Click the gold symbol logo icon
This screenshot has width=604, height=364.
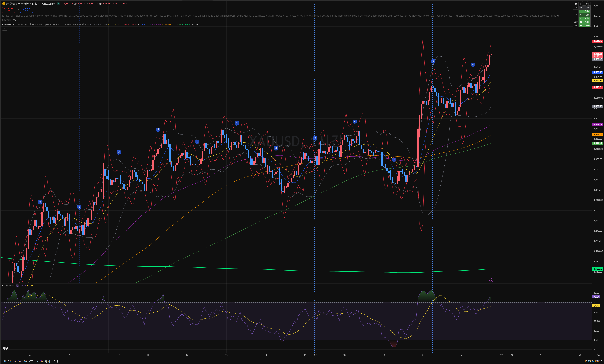[4, 4]
